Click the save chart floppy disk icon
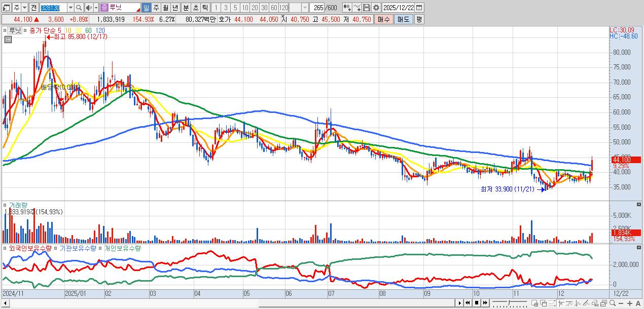The width and height of the screenshot is (644, 309). point(366,8)
